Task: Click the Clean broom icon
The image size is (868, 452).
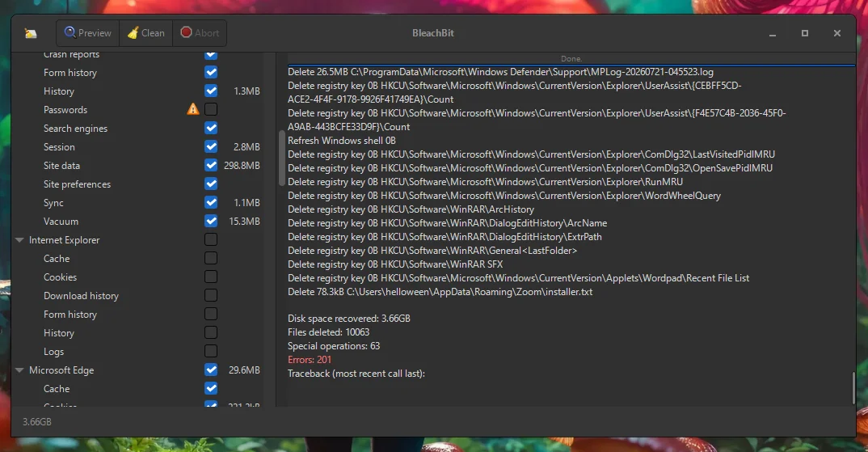Action: 133,32
